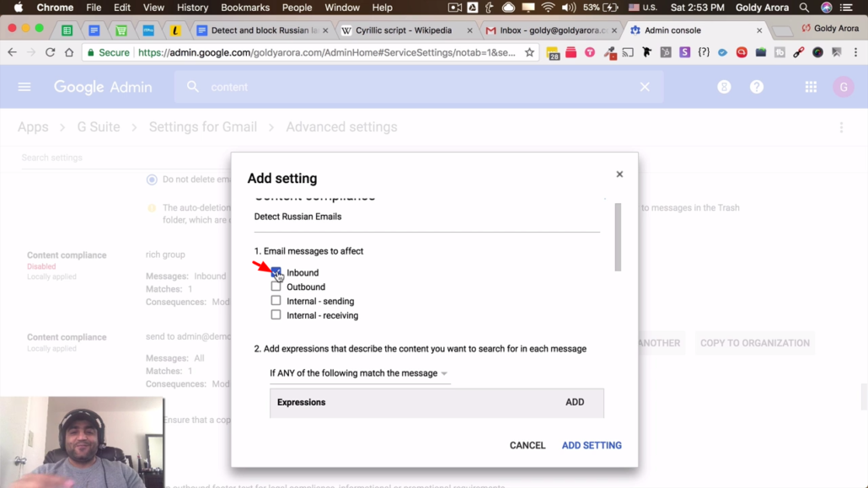This screenshot has width=868, height=488.
Task: Click the secure padlock in address bar
Action: click(x=91, y=52)
